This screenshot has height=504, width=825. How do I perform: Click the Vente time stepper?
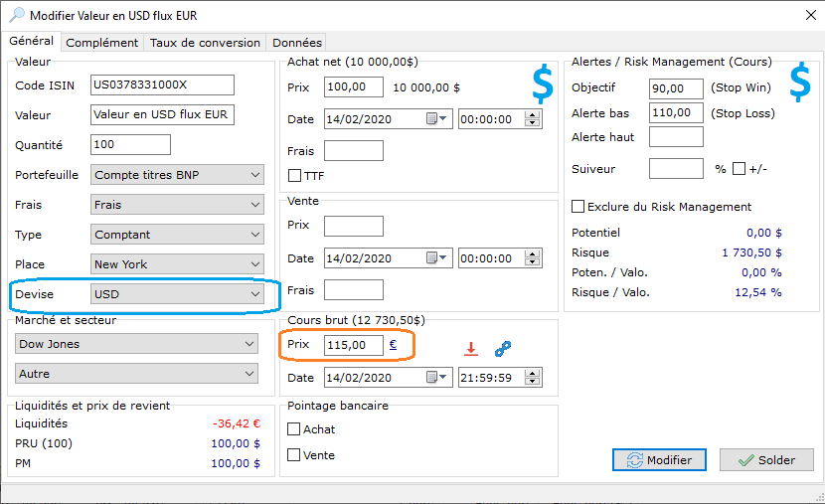pos(533,257)
